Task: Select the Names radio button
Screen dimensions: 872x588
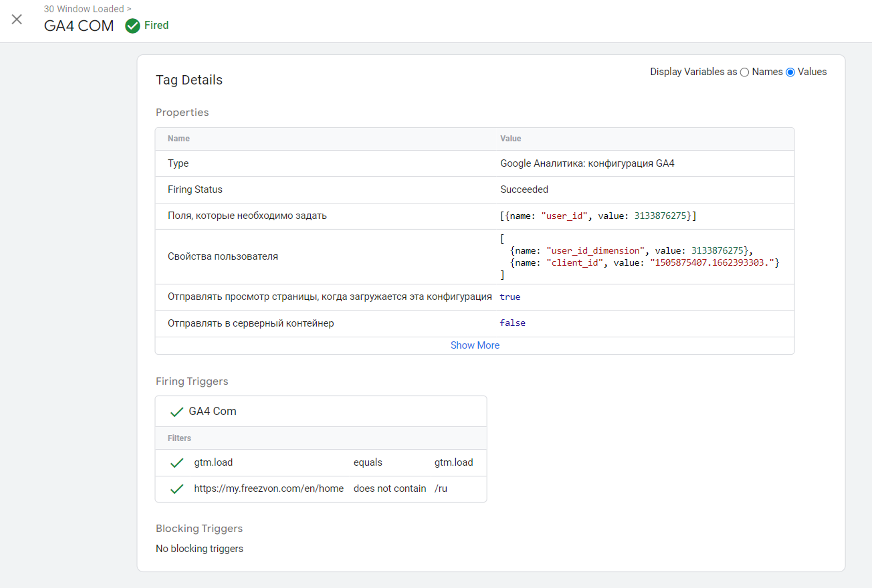Action: click(745, 72)
